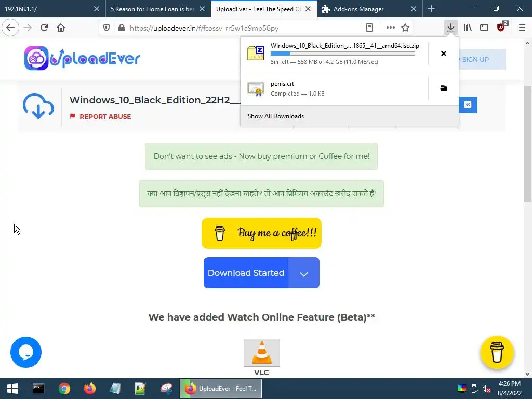The image size is (532, 399).
Task: Open the pinned Firefox taskbar icon
Action: tap(89, 389)
